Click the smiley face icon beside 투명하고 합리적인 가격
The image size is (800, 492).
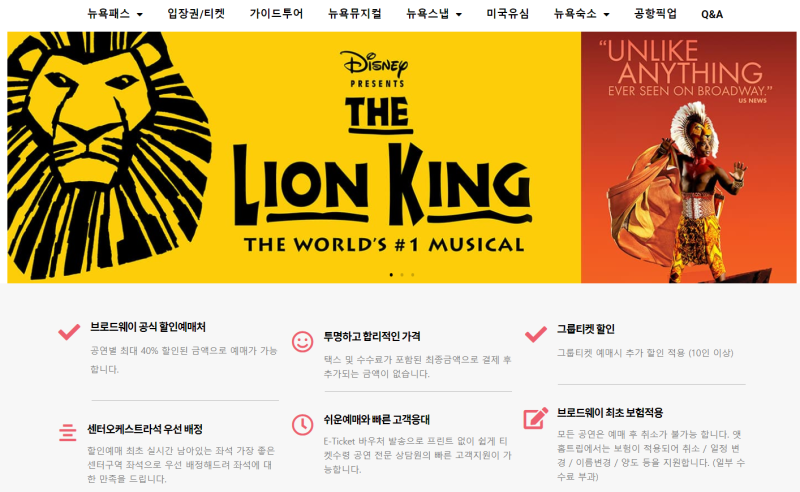302,341
